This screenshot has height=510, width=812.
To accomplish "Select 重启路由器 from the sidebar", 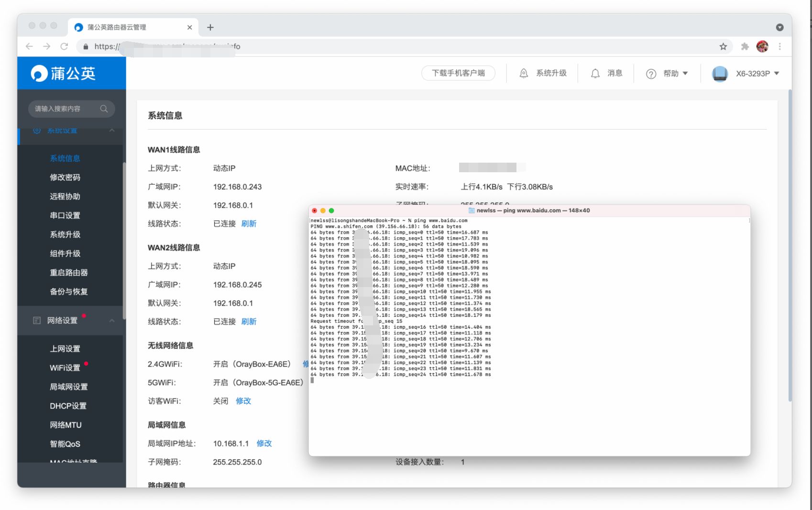I will point(69,273).
